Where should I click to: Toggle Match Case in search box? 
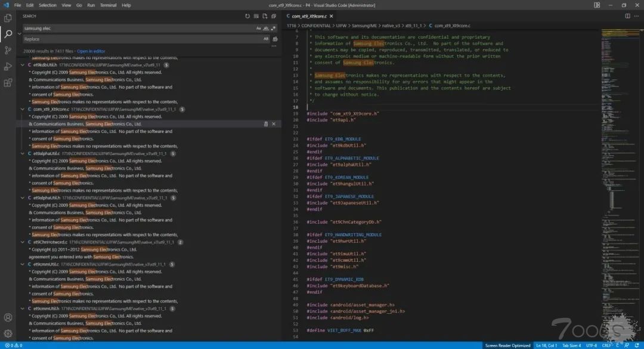(259, 28)
